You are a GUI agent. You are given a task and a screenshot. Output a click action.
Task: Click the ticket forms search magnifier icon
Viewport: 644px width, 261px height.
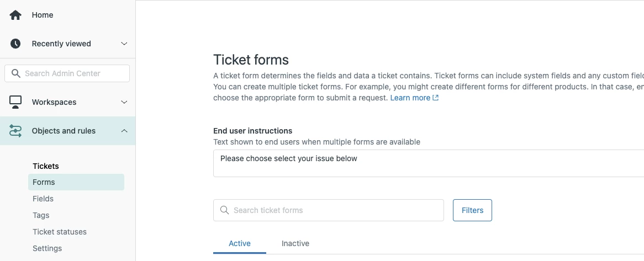pos(224,210)
